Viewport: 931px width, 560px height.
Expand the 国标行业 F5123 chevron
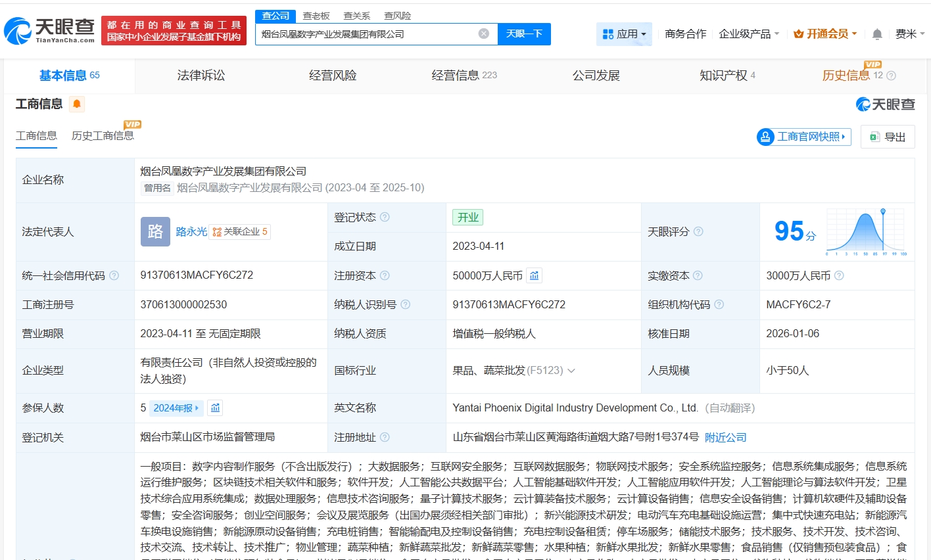pos(571,371)
